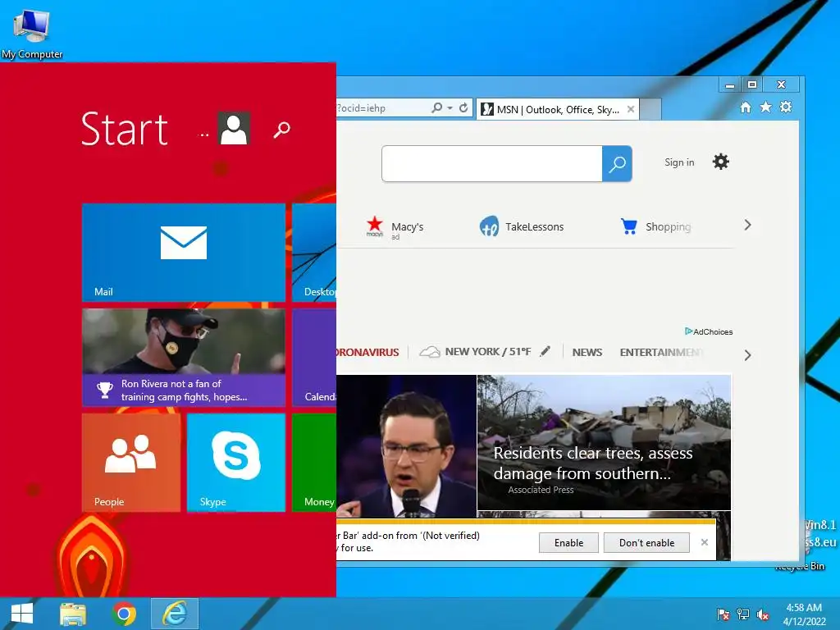The image size is (840, 630).
Task: Show more categories with the nav chevron
Action: pos(748,355)
